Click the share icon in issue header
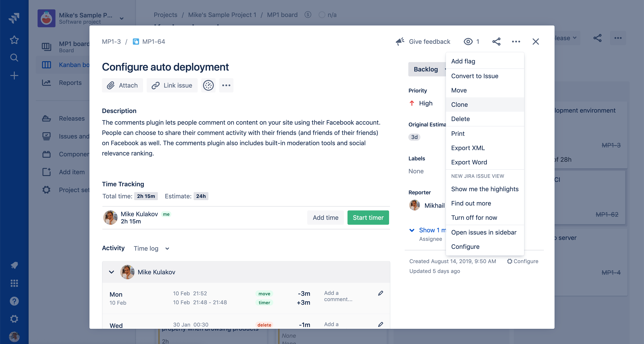This screenshot has height=344, width=644. tap(496, 42)
